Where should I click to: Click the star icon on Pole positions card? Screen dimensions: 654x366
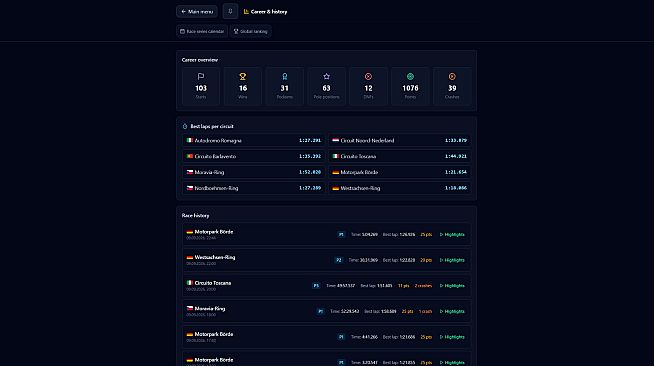pos(327,77)
